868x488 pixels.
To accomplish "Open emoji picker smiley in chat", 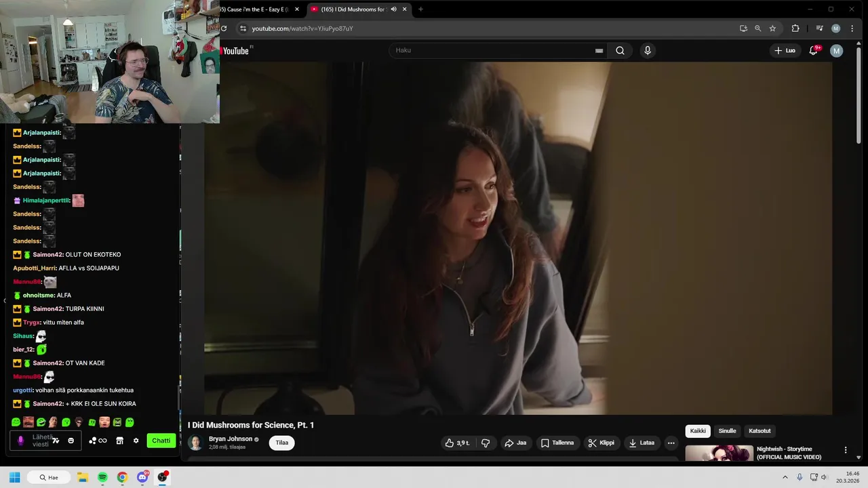I will coord(71,441).
